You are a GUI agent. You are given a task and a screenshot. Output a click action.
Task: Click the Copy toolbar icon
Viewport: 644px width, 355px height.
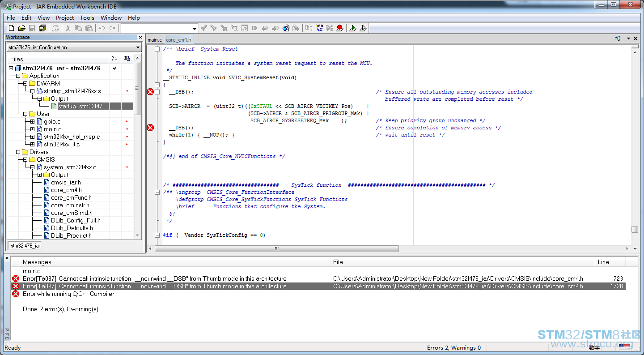78,28
